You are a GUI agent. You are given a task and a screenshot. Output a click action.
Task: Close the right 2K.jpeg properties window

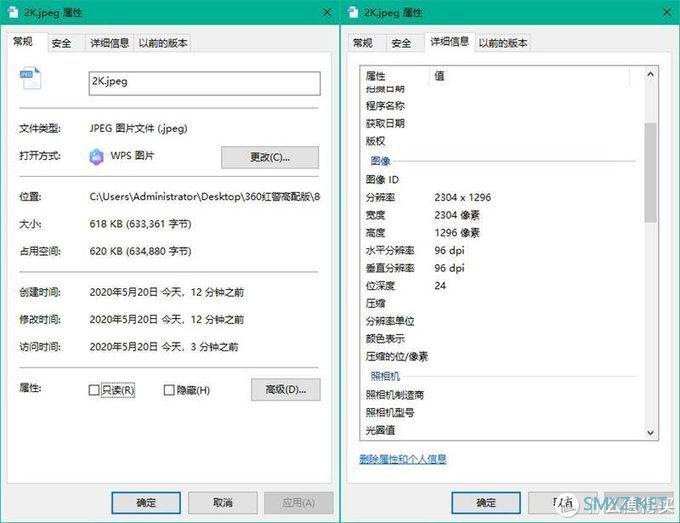pyautogui.click(x=667, y=12)
